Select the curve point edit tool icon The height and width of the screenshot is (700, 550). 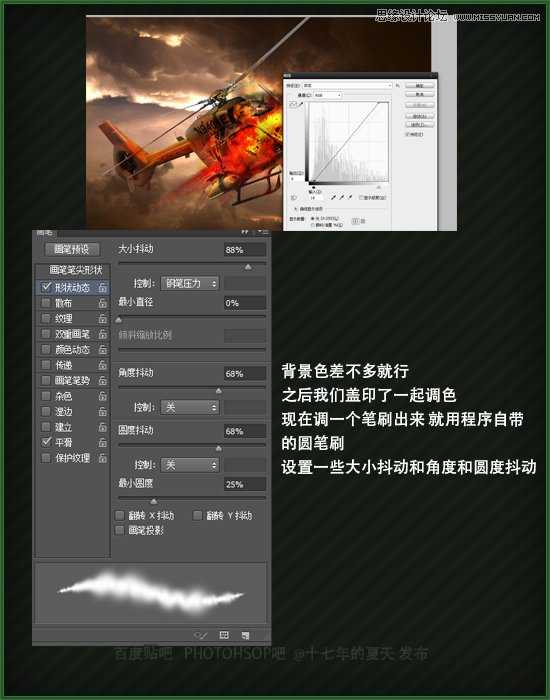tap(293, 104)
